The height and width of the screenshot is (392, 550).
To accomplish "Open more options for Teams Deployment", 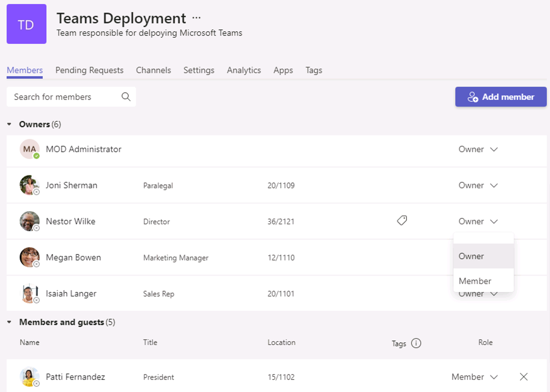I will 196,18.
